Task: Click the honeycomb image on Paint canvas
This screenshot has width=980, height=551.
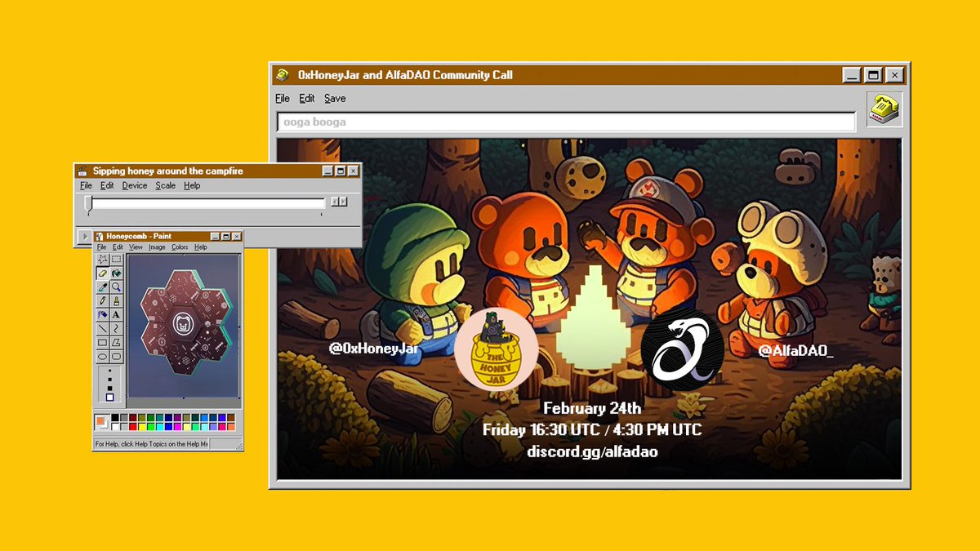Action: [x=186, y=322]
